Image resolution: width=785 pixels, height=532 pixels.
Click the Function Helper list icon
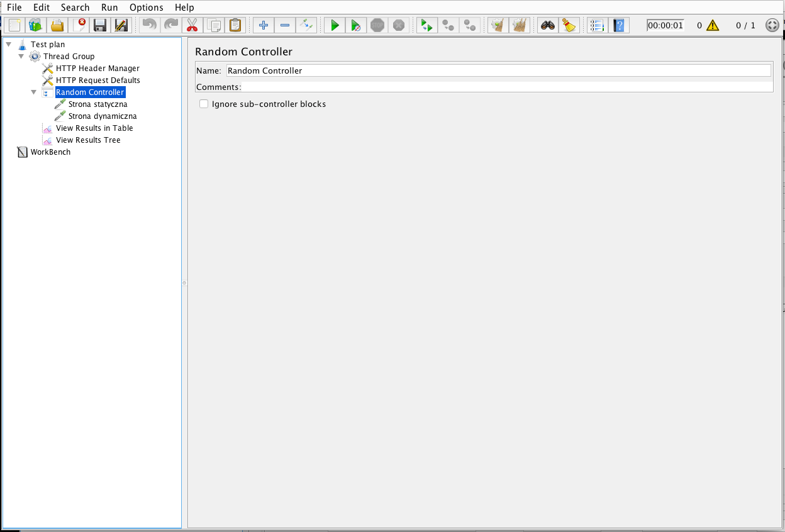click(x=596, y=25)
